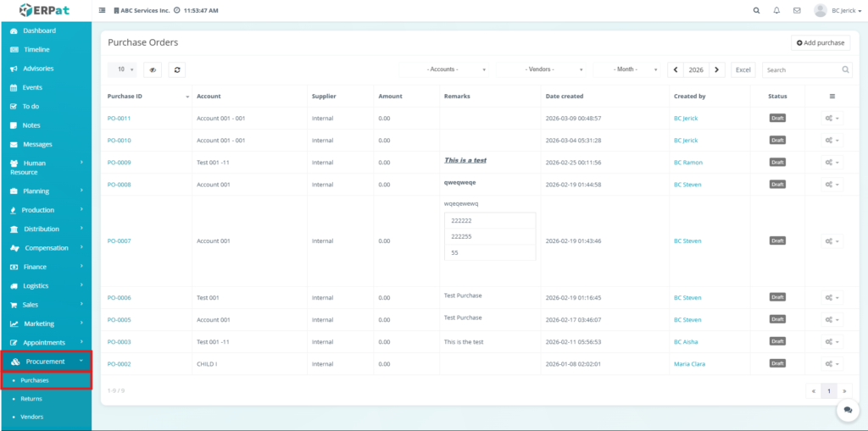This screenshot has height=431, width=868.
Task: Open the chat bubble widget
Action: click(847, 410)
